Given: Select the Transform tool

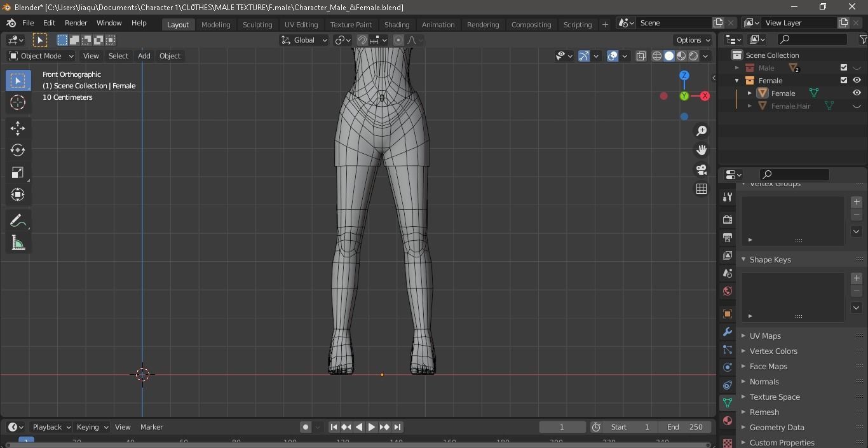Looking at the screenshot, I should coord(18,195).
